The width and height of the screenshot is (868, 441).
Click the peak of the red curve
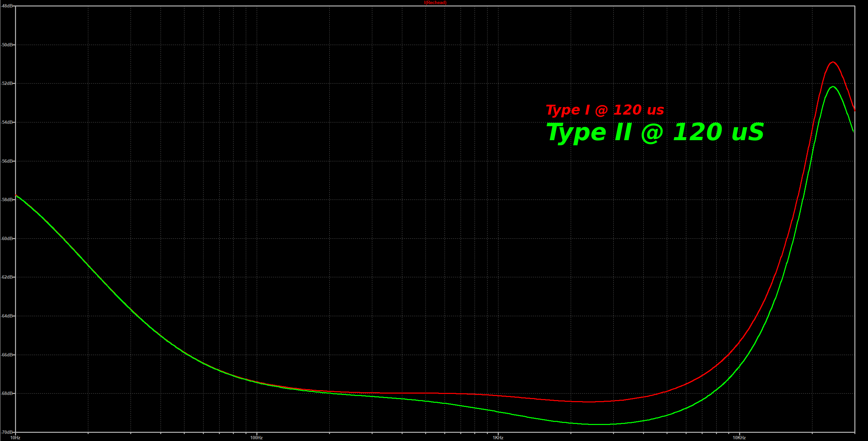833,62
